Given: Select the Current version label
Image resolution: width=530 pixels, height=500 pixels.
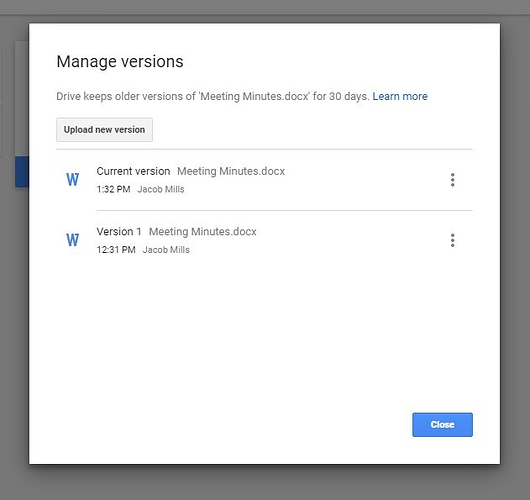Looking at the screenshot, I should pyautogui.click(x=133, y=171).
